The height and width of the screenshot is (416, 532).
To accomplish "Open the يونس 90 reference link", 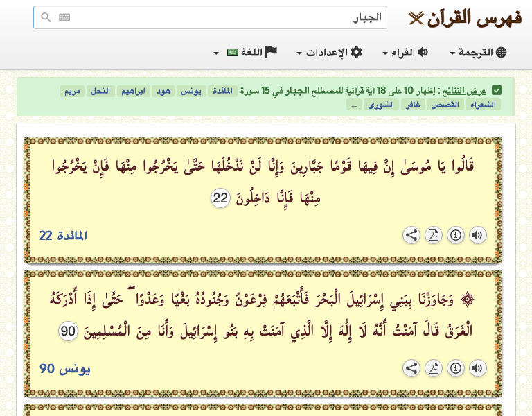I will tap(65, 369).
